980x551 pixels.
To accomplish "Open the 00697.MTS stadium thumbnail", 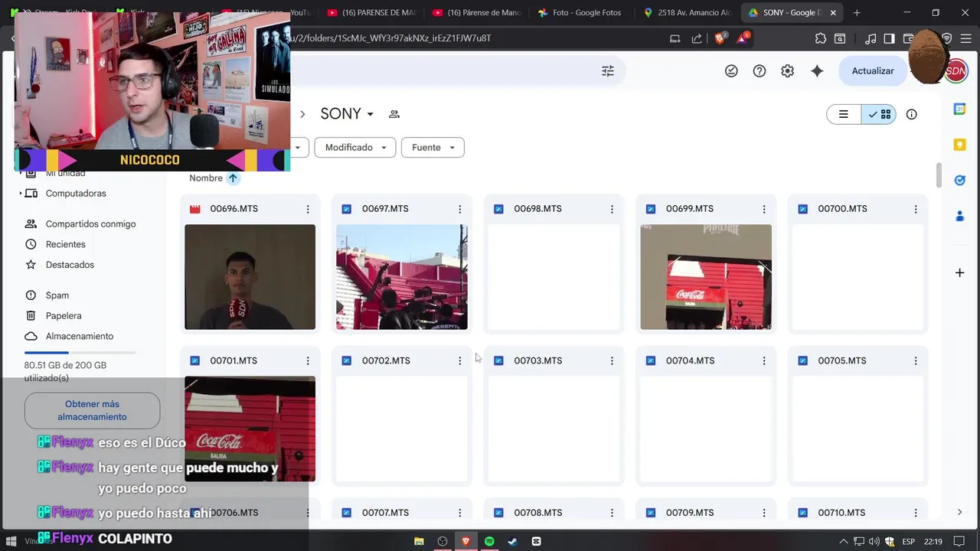I will [402, 277].
